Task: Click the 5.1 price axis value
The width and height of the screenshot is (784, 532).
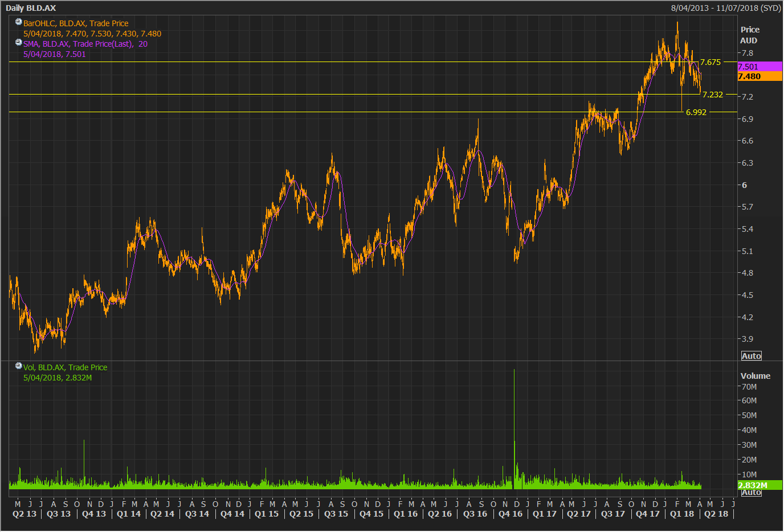Action: pyautogui.click(x=746, y=251)
